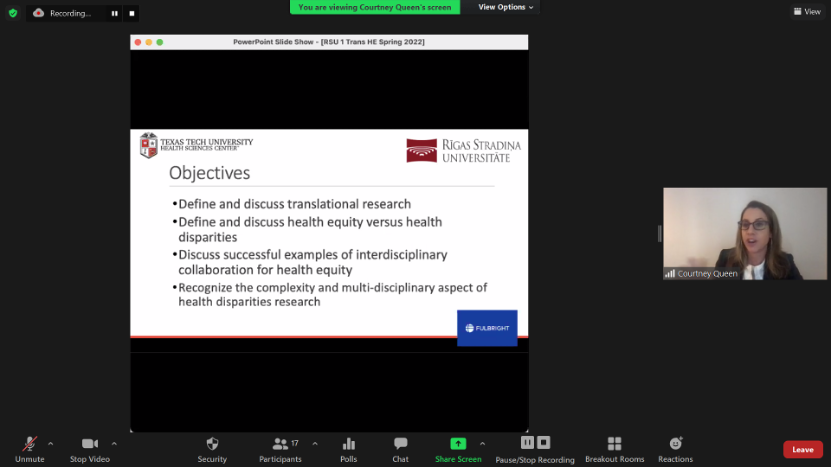
Task: Click the green encryption shield icon
Action: [x=13, y=13]
